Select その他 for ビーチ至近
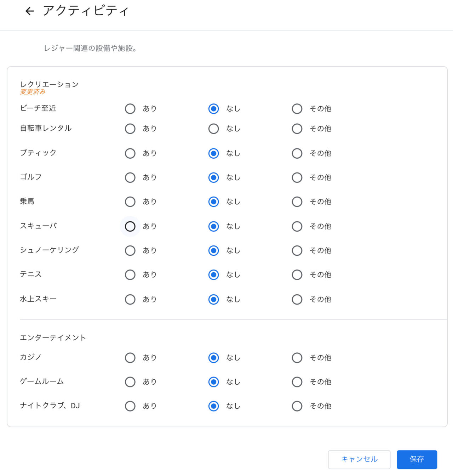 coord(297,109)
